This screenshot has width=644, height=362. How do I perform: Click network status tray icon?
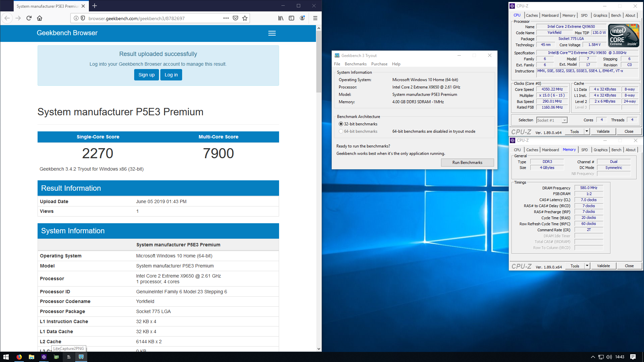pos(601,357)
